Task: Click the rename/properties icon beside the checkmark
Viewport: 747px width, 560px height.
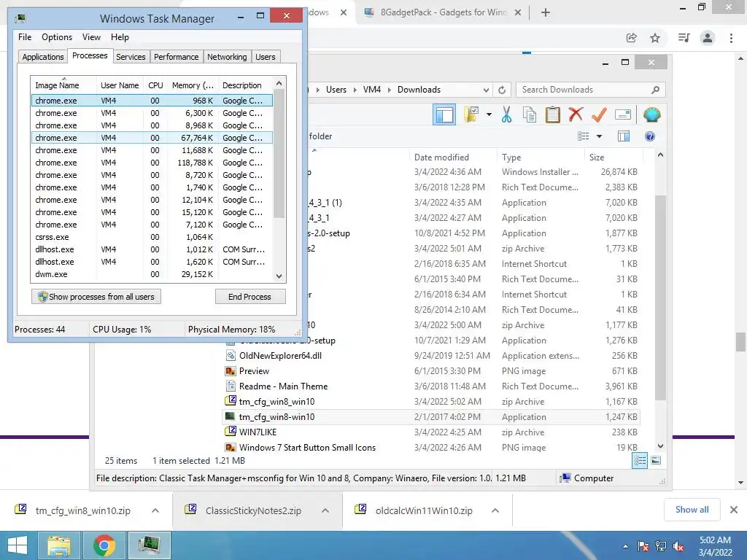Action: pyautogui.click(x=623, y=114)
